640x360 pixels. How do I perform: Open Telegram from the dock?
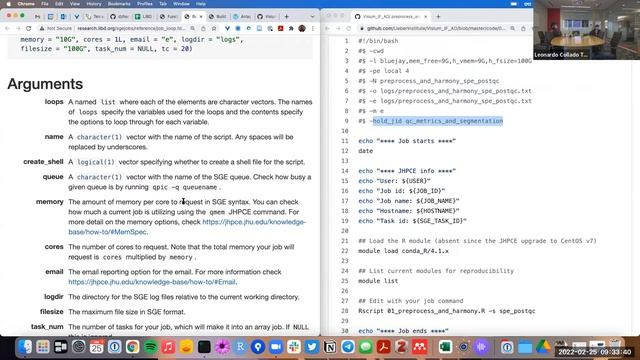(x=348, y=347)
